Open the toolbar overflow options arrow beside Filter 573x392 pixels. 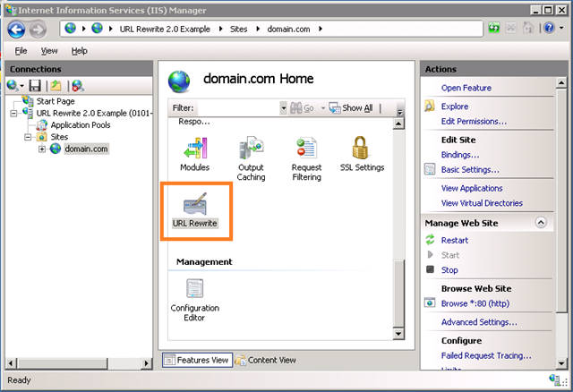[x=400, y=112]
